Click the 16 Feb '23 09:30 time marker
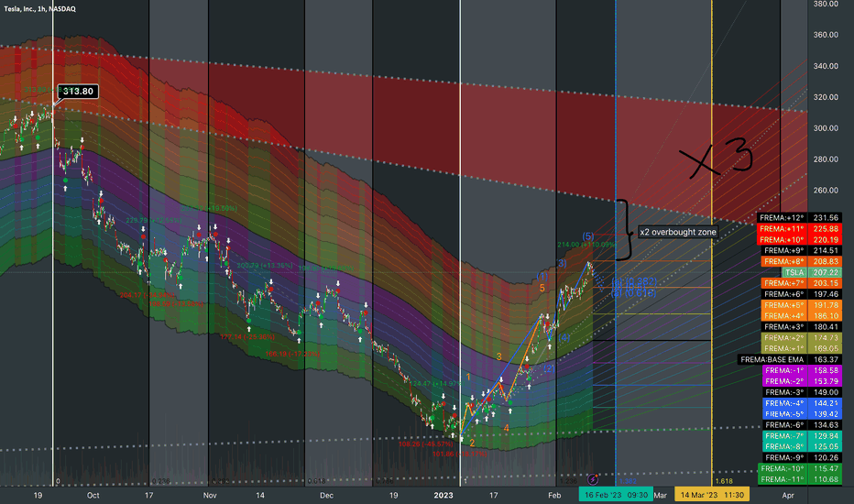Image resolution: width=854 pixels, height=504 pixels. click(x=616, y=495)
